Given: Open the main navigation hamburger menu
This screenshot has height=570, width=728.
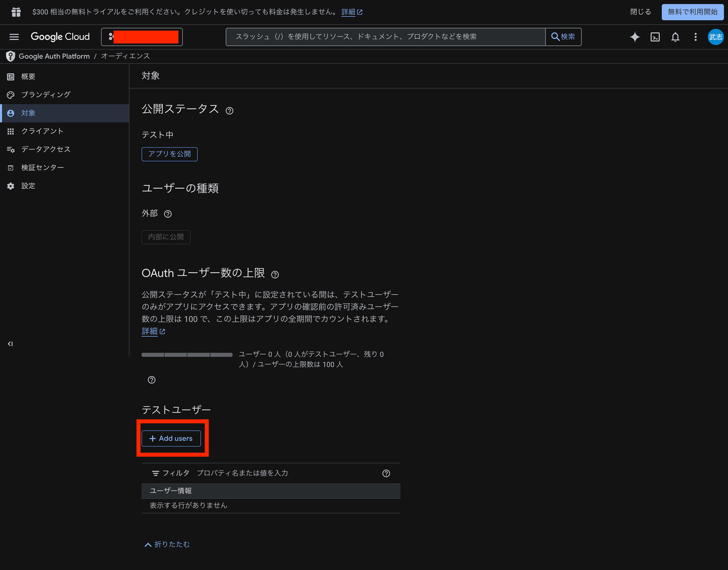Looking at the screenshot, I should pyautogui.click(x=14, y=37).
